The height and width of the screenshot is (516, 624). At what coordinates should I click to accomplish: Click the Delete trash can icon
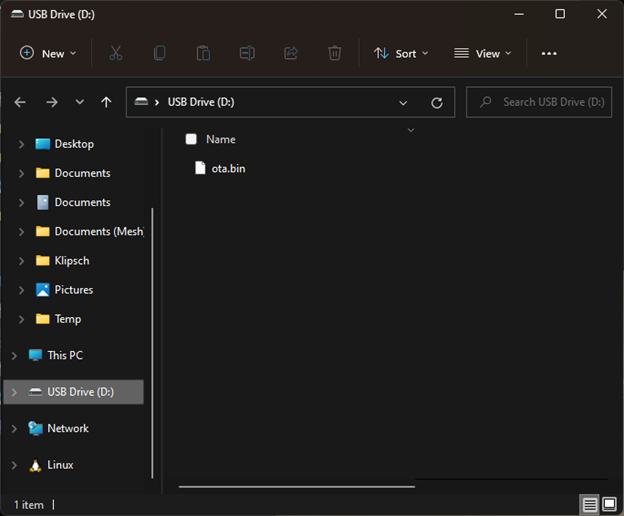[334, 53]
